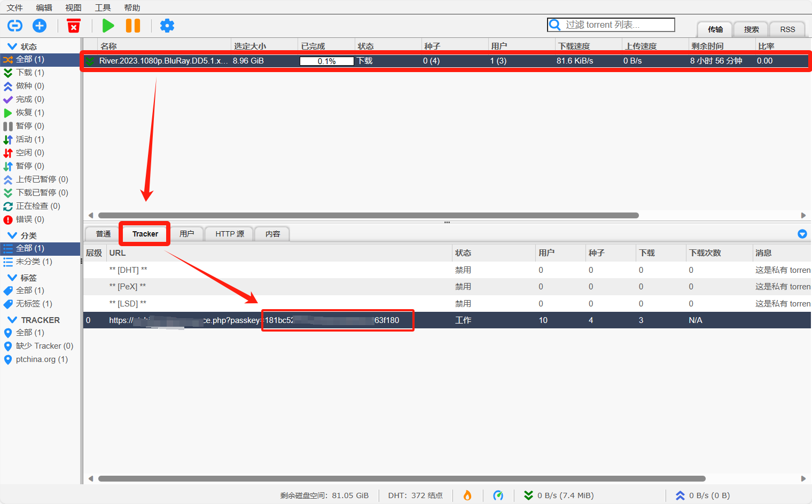Screen dimensions: 812x504
Task: Open the RSS tab
Action: 787,29
